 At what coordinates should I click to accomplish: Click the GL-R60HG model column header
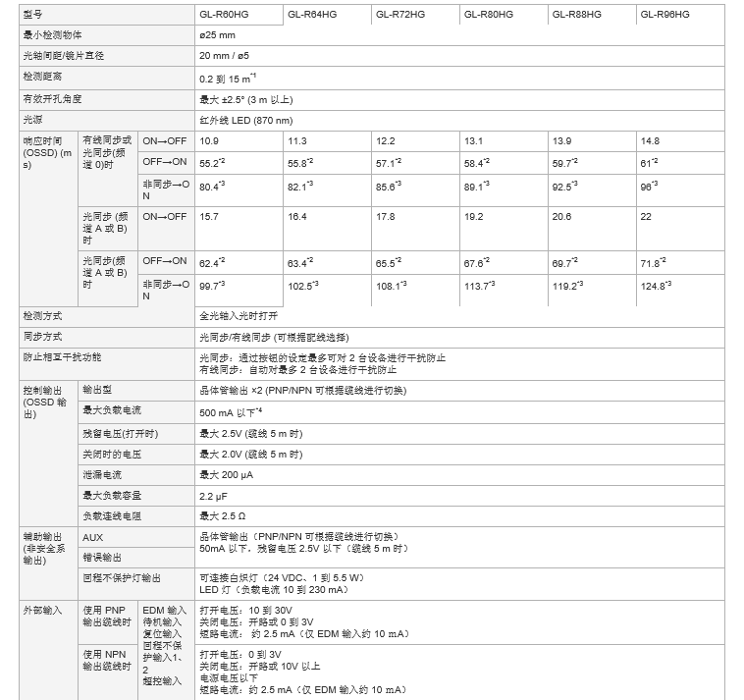point(223,14)
